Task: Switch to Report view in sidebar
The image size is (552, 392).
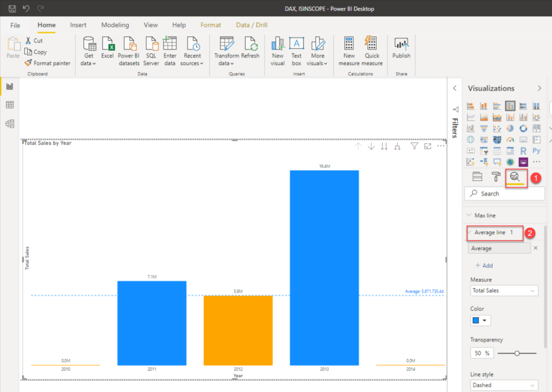Action: (10, 86)
